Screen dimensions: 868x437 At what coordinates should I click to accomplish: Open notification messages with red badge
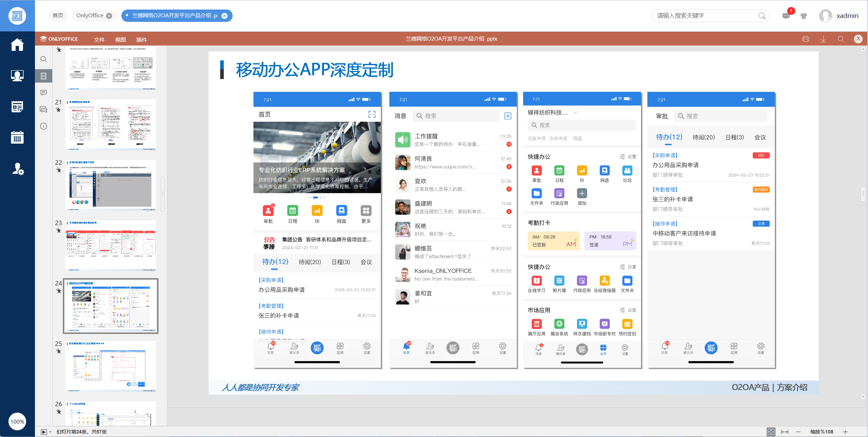pyautogui.click(x=786, y=16)
